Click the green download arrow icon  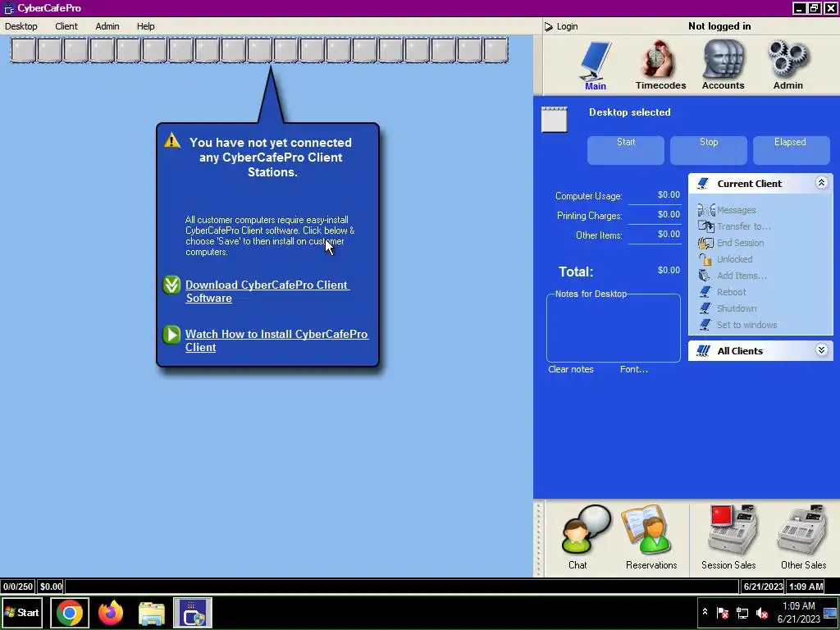click(171, 285)
